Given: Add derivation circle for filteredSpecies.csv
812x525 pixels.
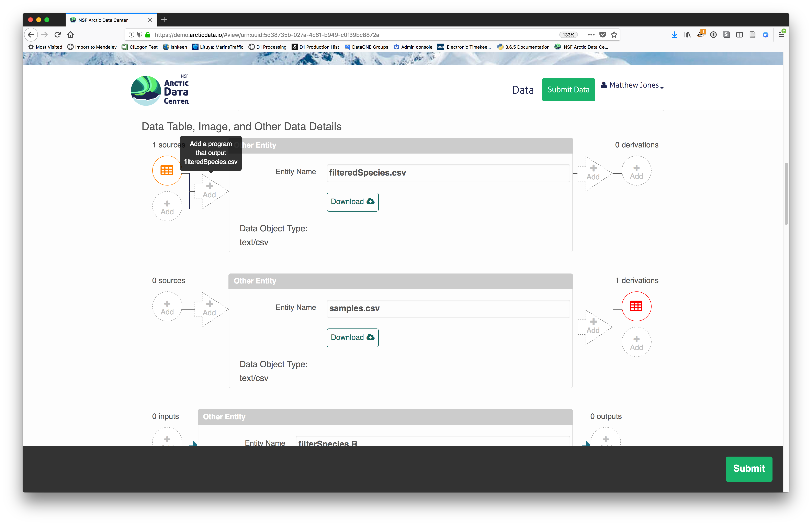Looking at the screenshot, I should click(x=636, y=171).
